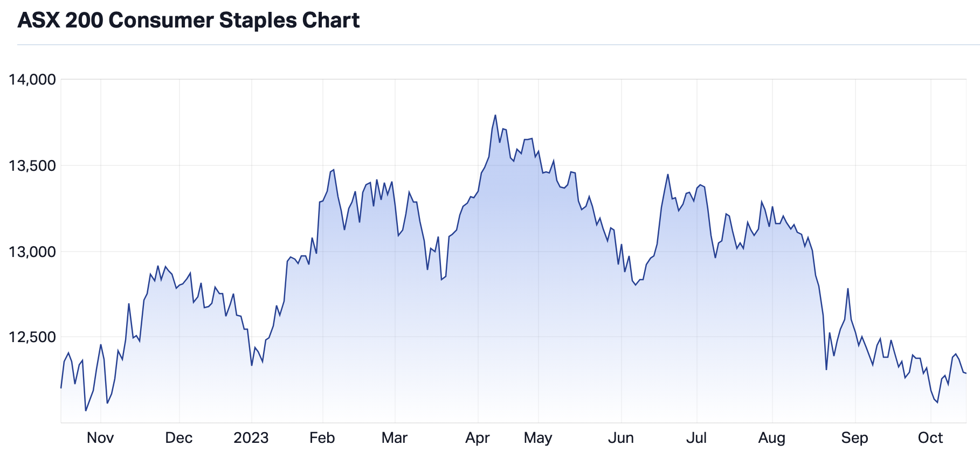Image resolution: width=980 pixels, height=459 pixels.
Task: Click the May month label
Action: [x=538, y=438]
